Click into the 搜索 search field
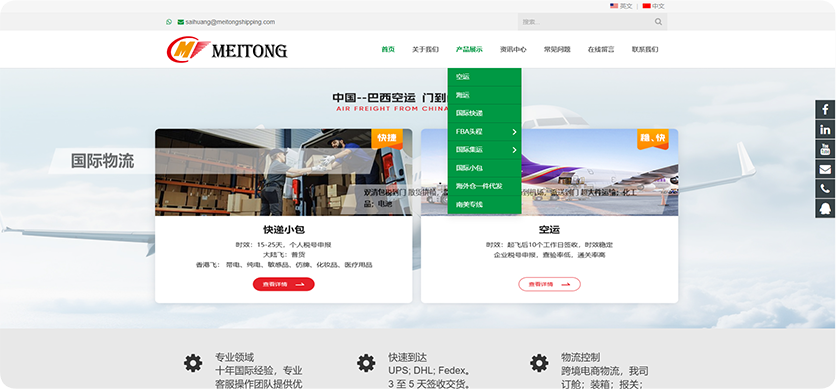The image size is (836, 389). (x=585, y=22)
